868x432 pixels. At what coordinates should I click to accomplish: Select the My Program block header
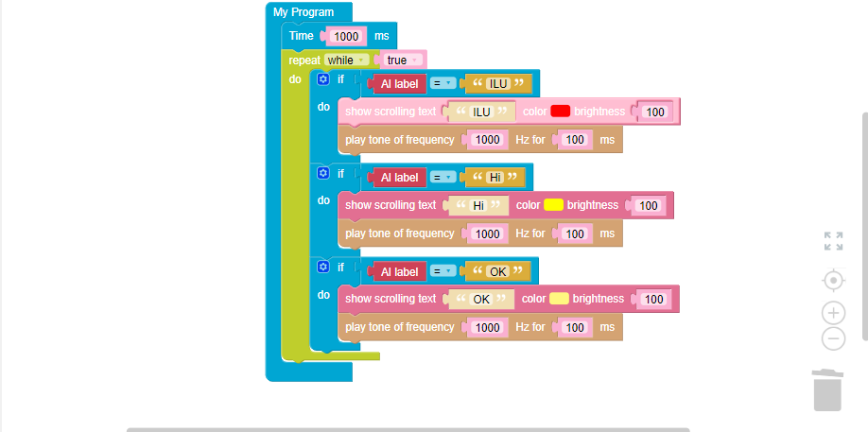coord(304,12)
